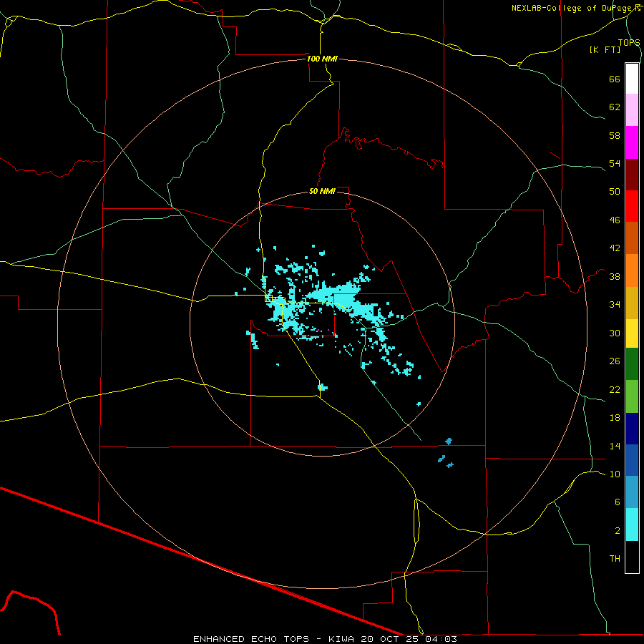
Task: Click the "26" legend label
Action: click(615, 361)
